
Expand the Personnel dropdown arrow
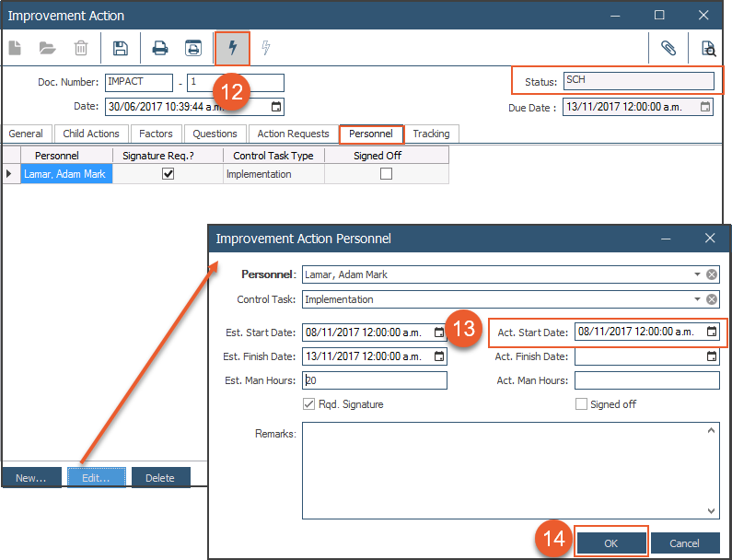tap(697, 274)
